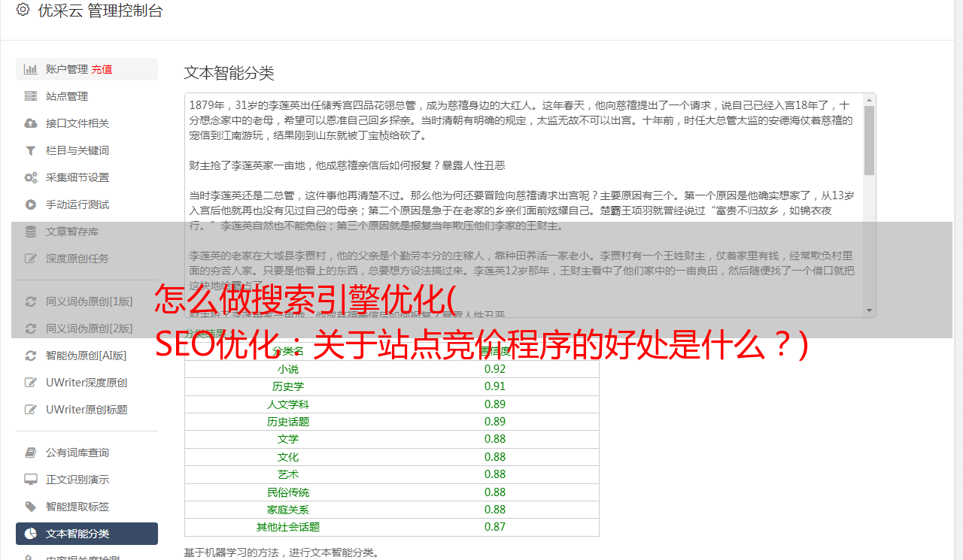Click the text area scrollbar thumb
The image size is (963, 560).
point(869,141)
